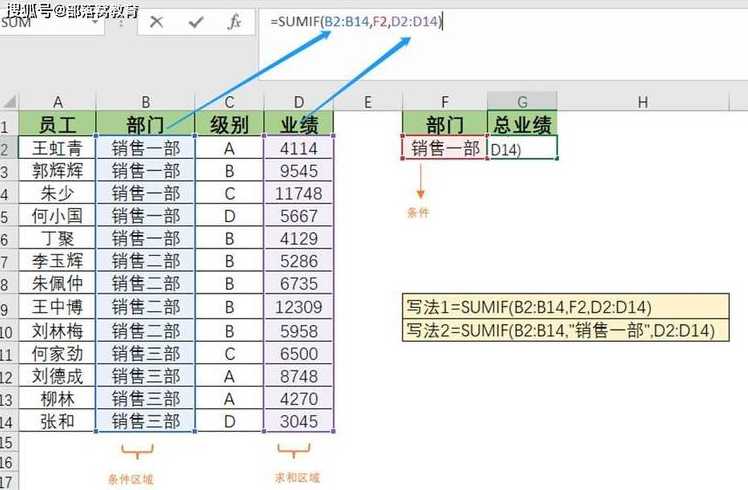This screenshot has height=490, width=748.
Task: Select cell containing 柳林
Action: click(57, 398)
